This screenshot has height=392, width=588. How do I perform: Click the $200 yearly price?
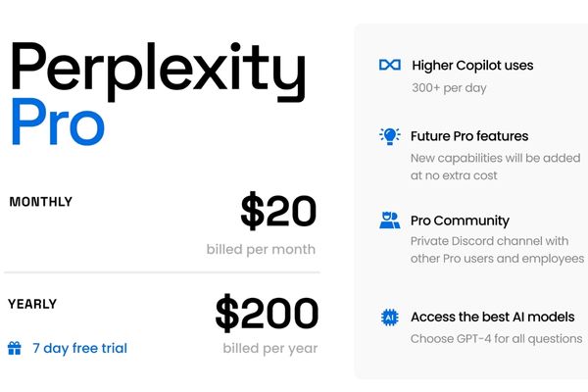[x=267, y=314]
